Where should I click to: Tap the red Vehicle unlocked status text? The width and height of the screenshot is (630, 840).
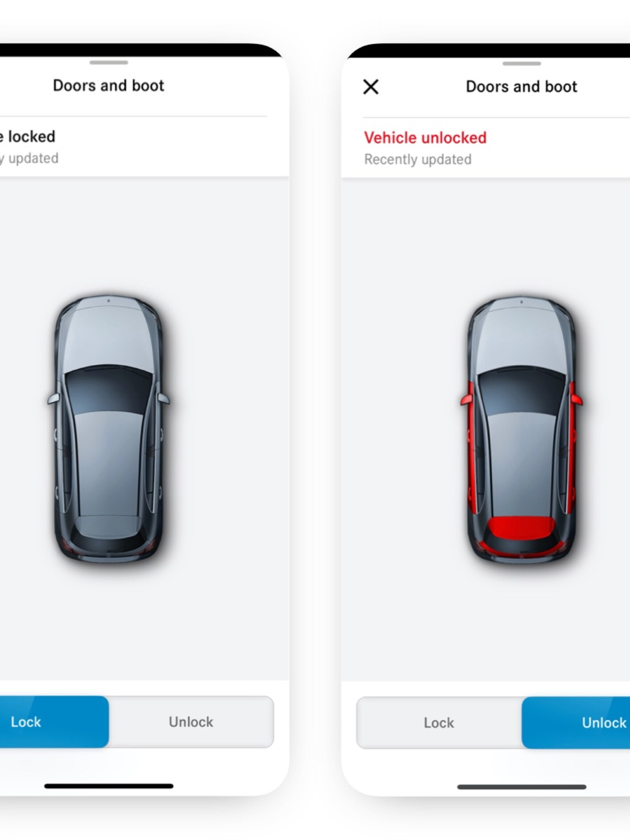(x=425, y=138)
